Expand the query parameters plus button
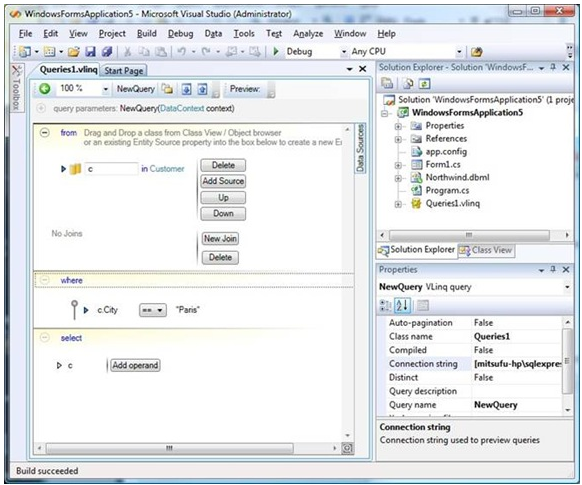The width and height of the screenshot is (582, 485). [41, 108]
